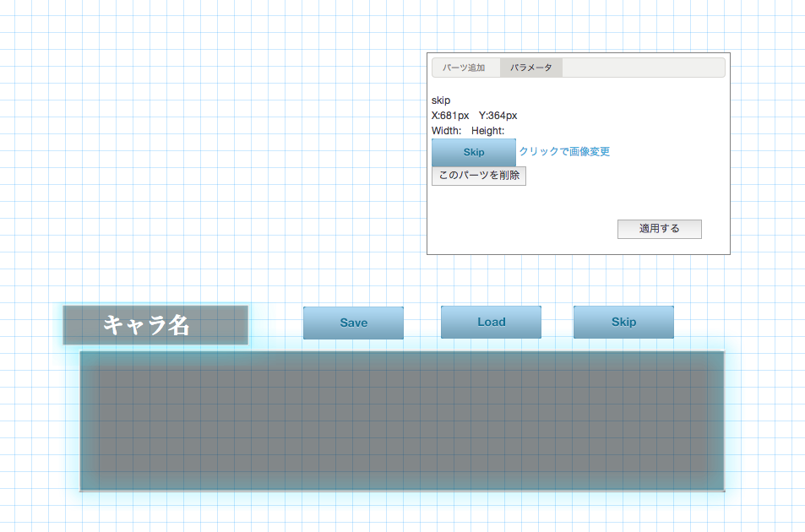Apply changes with the 適用する button
The image size is (805, 532).
pyautogui.click(x=659, y=229)
